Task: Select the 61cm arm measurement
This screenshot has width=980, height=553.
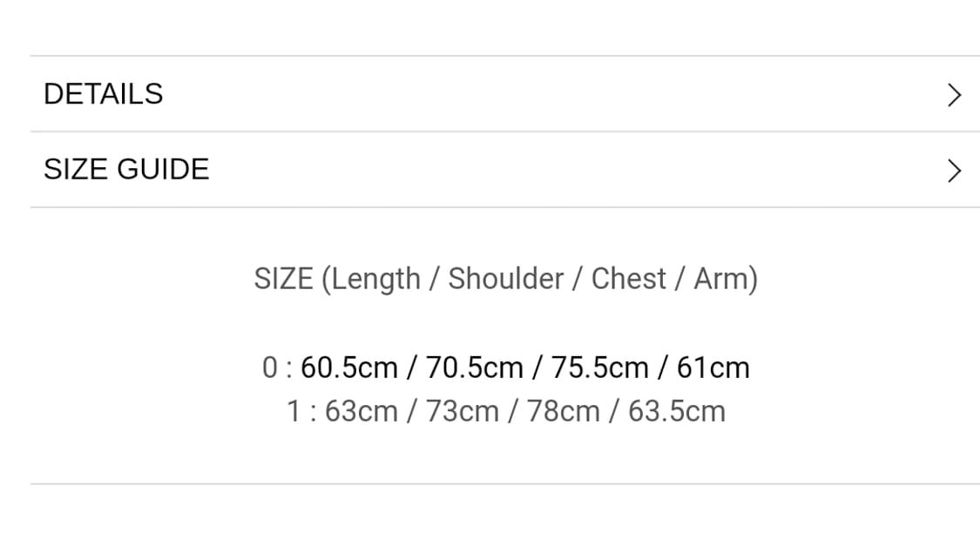Action: tap(713, 368)
